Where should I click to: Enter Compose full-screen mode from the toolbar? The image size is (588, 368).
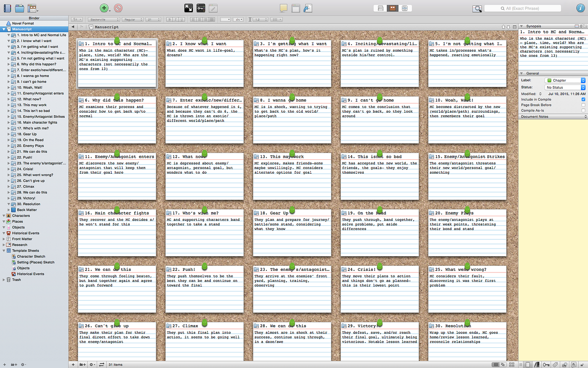pos(188,8)
